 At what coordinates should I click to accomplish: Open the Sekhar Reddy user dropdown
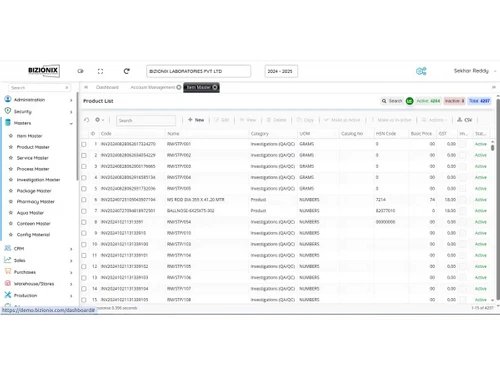pyautogui.click(x=475, y=71)
